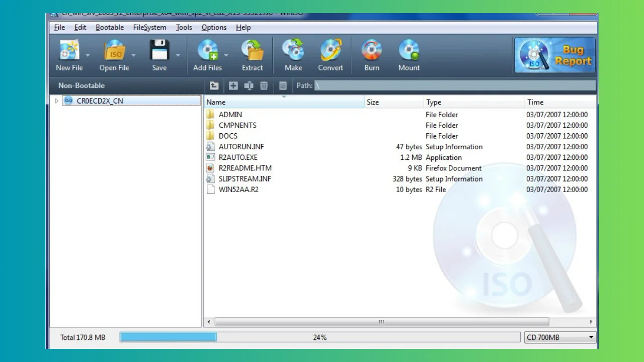Click the Path input field
Screen dimensions: 644x362
[455, 85]
